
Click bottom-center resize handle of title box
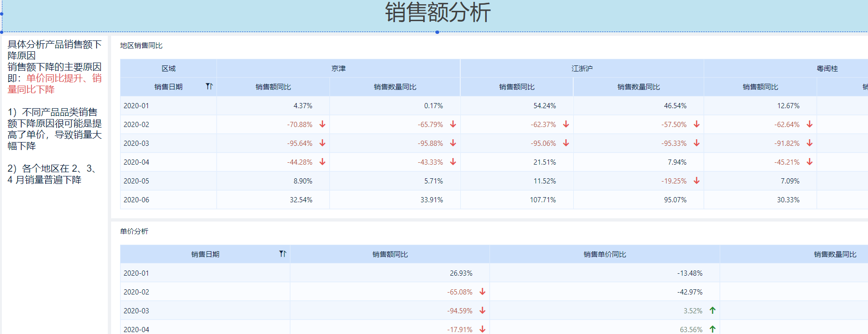(x=437, y=32)
